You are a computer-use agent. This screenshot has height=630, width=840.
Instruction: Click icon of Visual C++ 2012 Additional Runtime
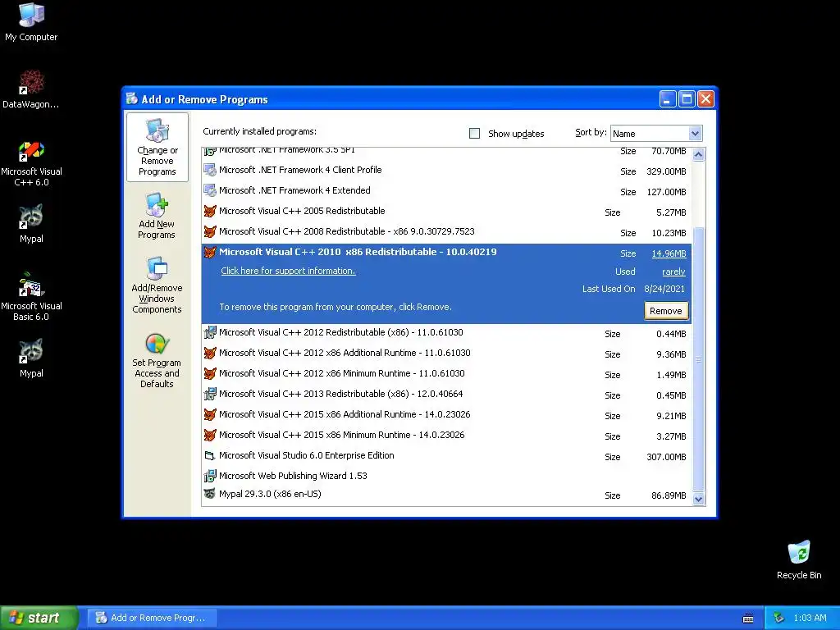coord(210,353)
